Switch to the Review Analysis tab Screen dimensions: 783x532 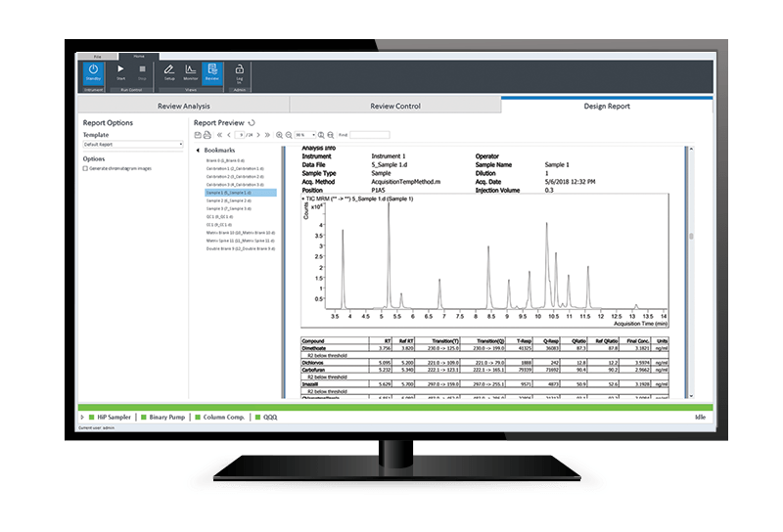[182, 106]
